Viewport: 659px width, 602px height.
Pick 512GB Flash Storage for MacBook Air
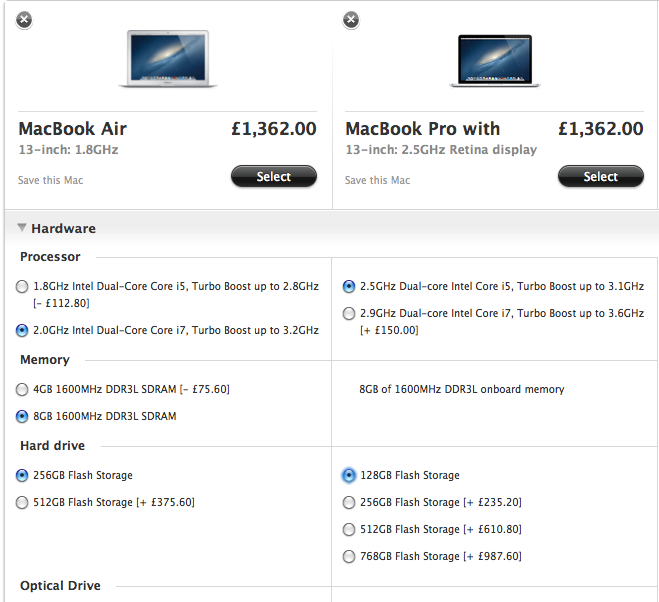click(x=22, y=503)
